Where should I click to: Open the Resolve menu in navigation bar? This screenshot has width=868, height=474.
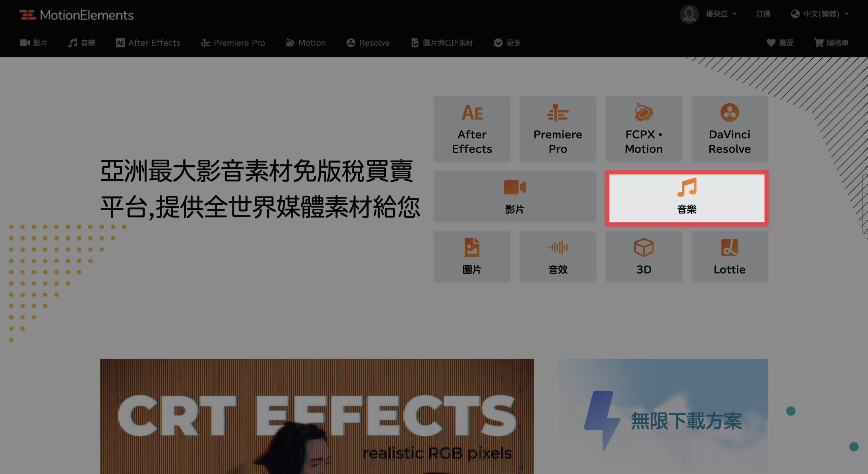coord(368,43)
